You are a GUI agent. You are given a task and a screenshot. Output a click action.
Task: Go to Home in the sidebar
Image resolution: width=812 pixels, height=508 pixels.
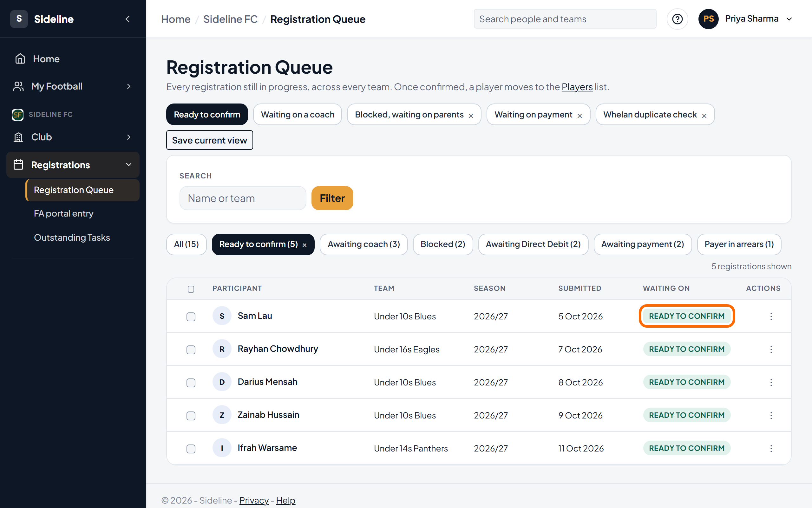(x=73, y=59)
